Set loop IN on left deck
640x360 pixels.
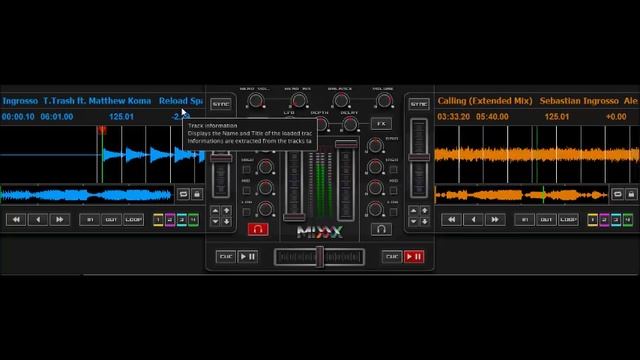click(89, 220)
